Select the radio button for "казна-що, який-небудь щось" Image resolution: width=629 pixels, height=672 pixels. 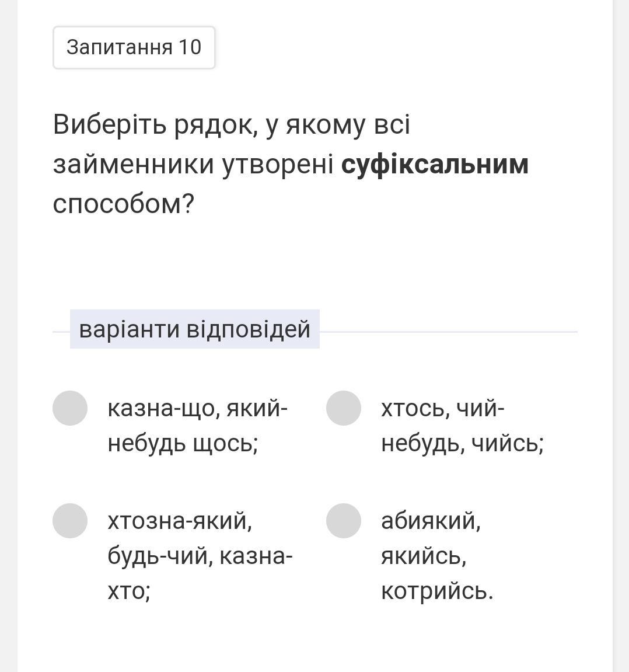coord(70,408)
